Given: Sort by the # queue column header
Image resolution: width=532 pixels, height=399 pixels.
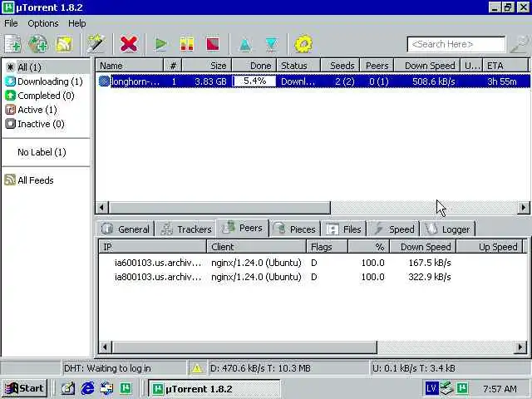Looking at the screenshot, I should [173, 66].
